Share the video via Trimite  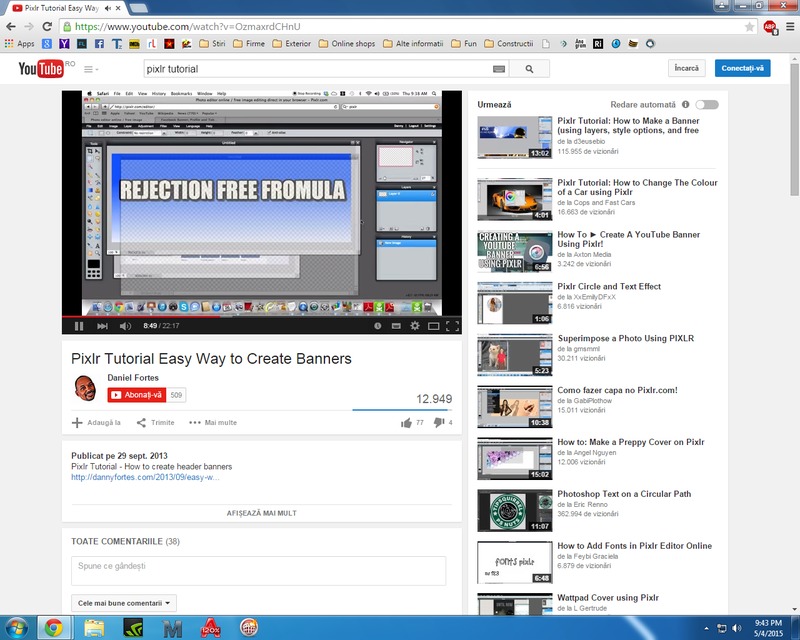click(x=156, y=423)
